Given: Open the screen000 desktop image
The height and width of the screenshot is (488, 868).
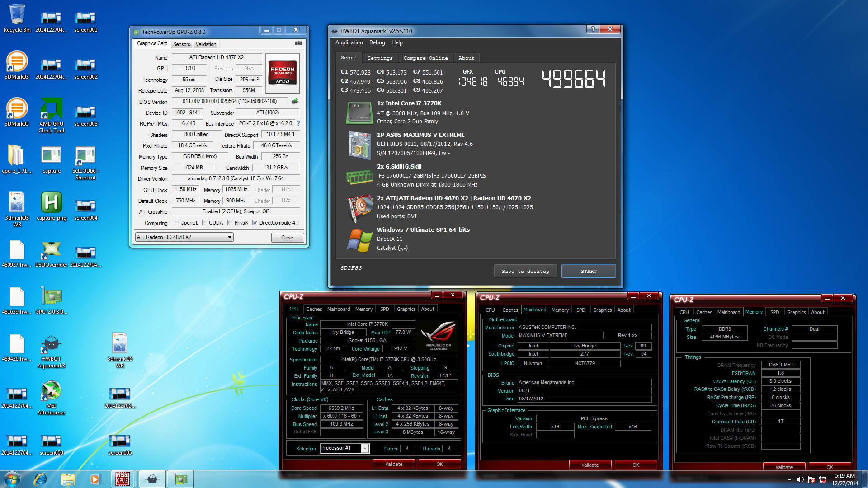Looking at the screenshot, I should 51,444.
